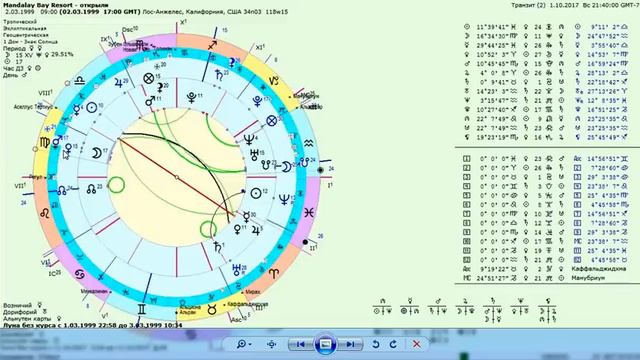Click the Saturn column header in aspect table
The height and width of the screenshot is (360, 640).
point(493,301)
